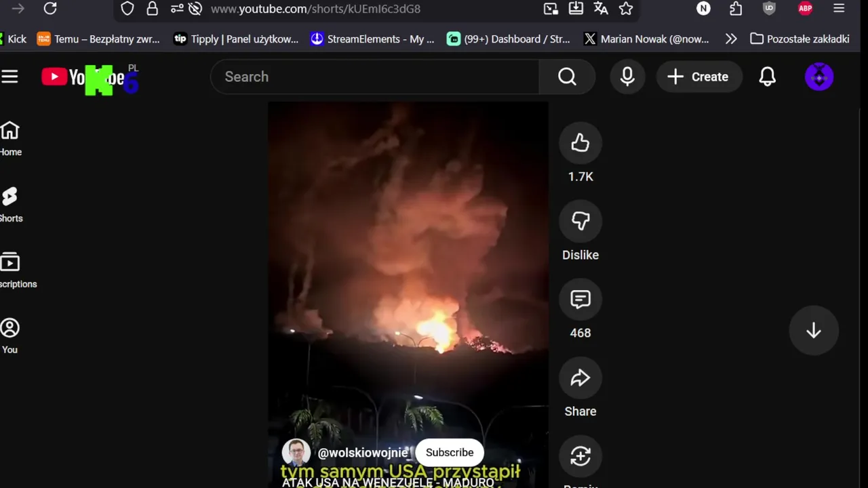
Task: View site security via padlock icon
Action: click(152, 9)
